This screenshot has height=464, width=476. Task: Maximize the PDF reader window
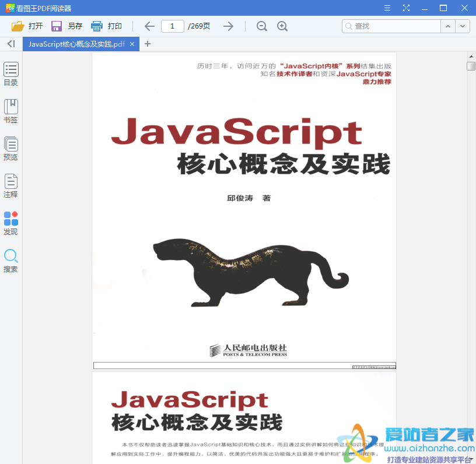click(443, 8)
